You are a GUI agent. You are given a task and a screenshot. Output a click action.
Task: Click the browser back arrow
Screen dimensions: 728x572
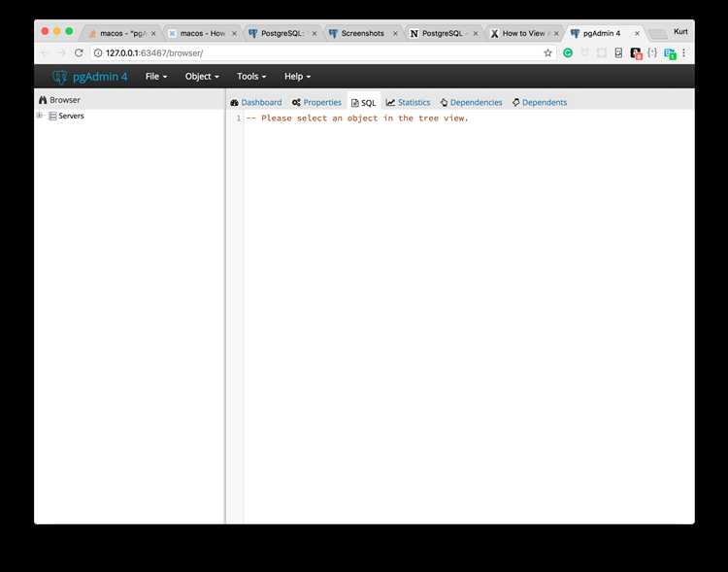pos(45,52)
